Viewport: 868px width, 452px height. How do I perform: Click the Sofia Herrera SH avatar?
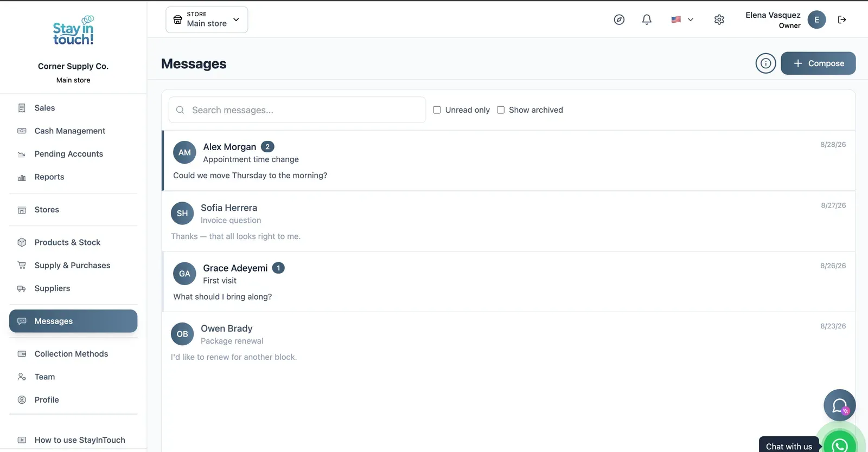point(182,214)
